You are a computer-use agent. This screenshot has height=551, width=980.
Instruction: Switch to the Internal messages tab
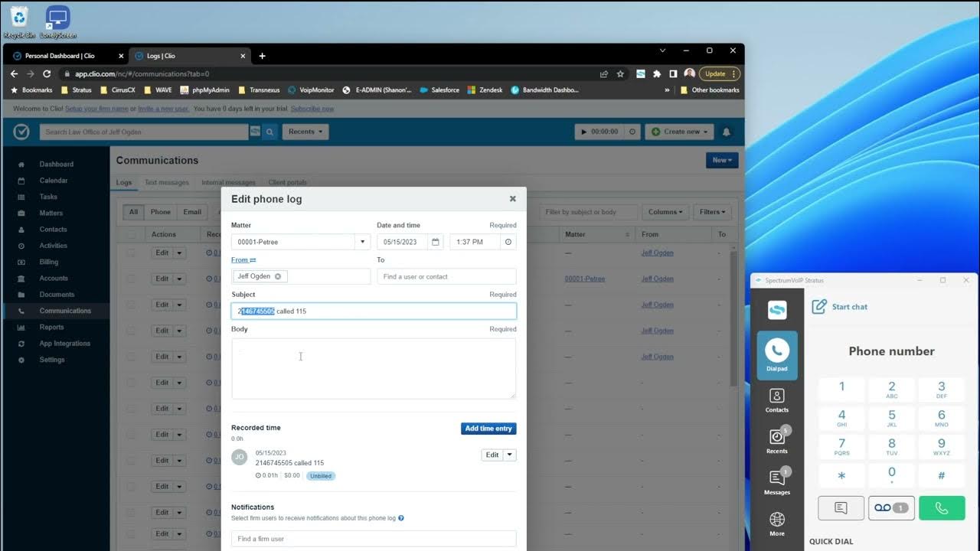click(x=228, y=183)
